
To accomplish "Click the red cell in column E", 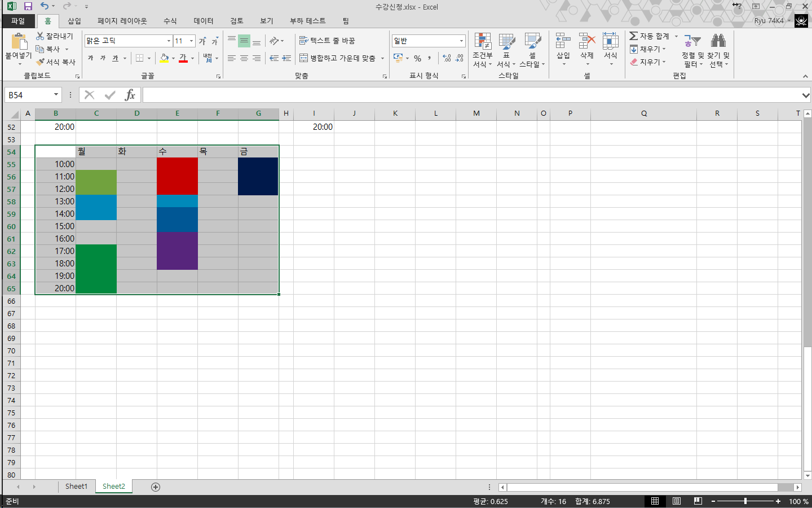I will coord(177,176).
